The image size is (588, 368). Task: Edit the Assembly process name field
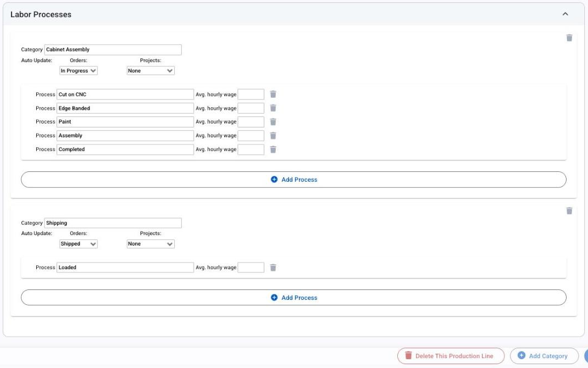125,136
